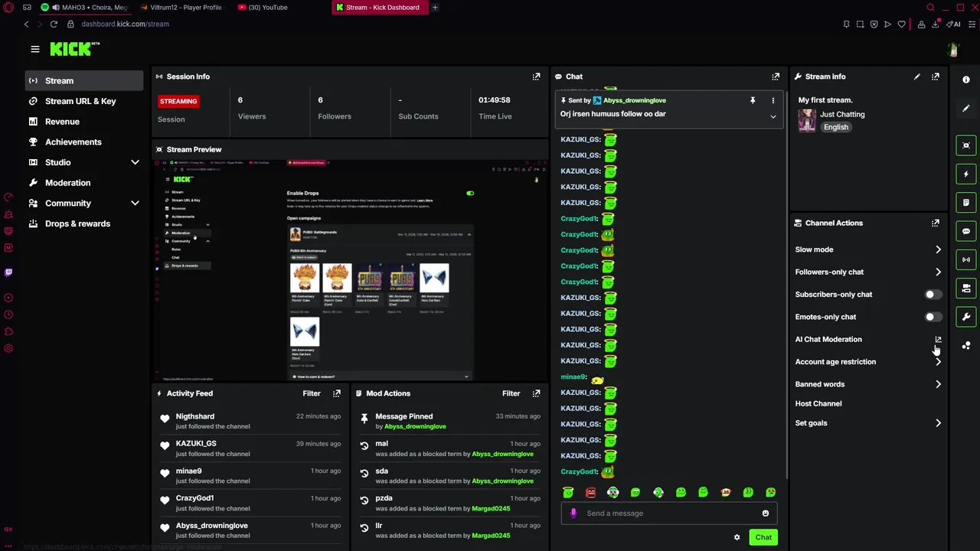
Task: Open Stream URL & Key page
Action: tap(84, 101)
